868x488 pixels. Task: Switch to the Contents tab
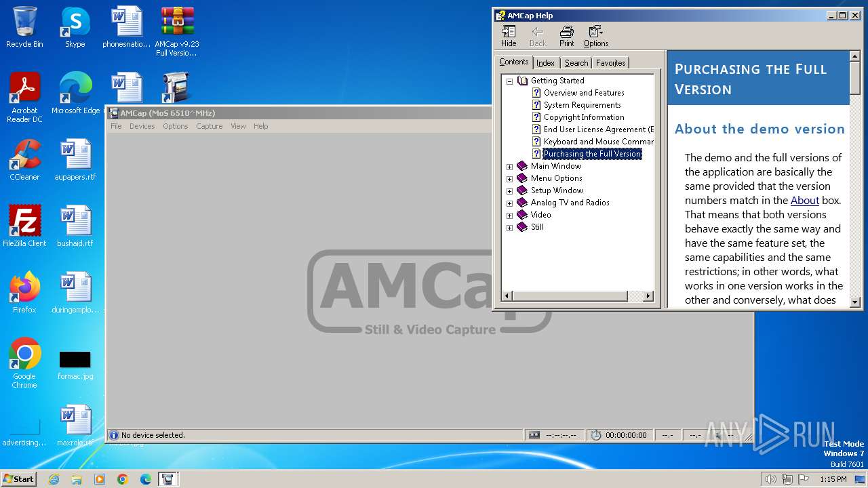514,62
